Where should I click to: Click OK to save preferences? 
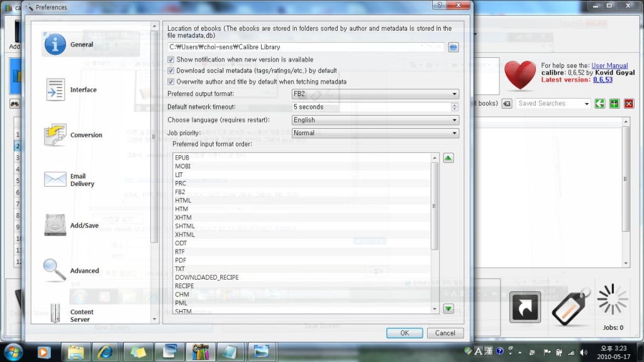tap(404, 333)
